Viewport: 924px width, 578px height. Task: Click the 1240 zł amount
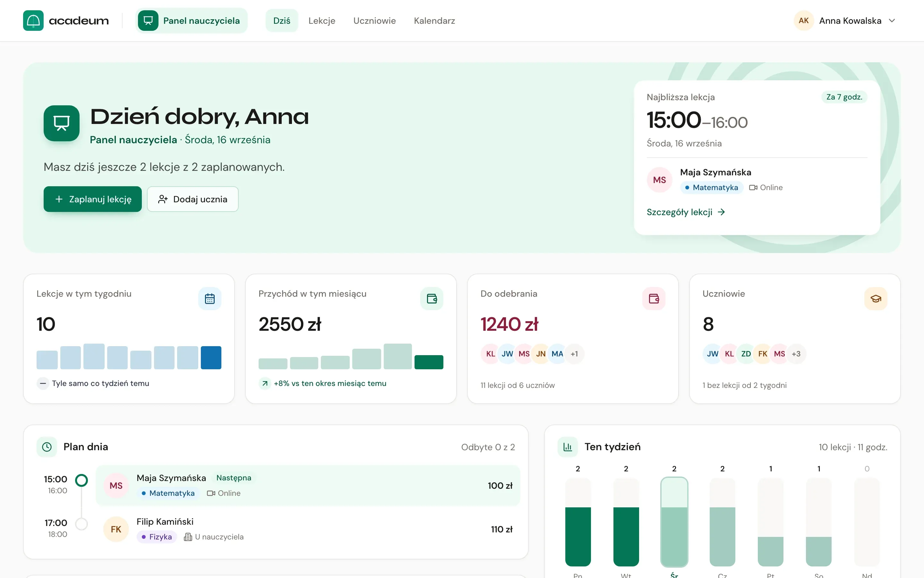coord(509,324)
